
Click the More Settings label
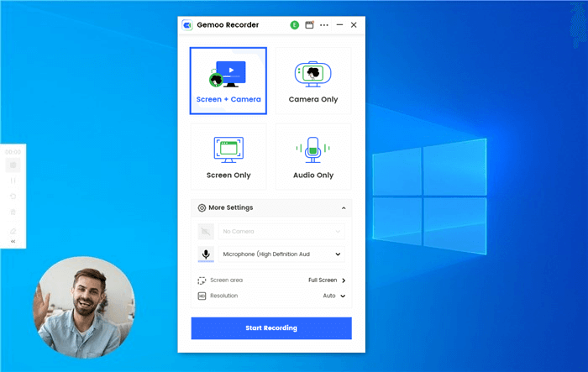pos(231,207)
